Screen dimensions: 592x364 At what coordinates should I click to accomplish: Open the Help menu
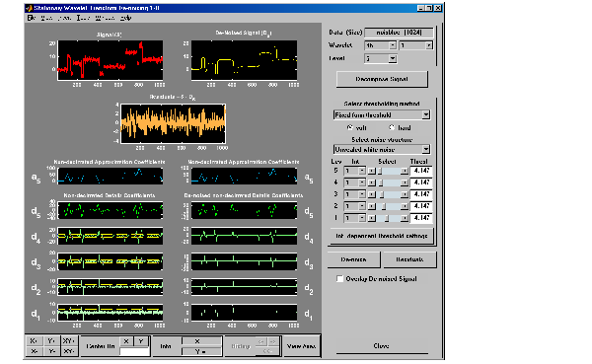[x=125, y=18]
